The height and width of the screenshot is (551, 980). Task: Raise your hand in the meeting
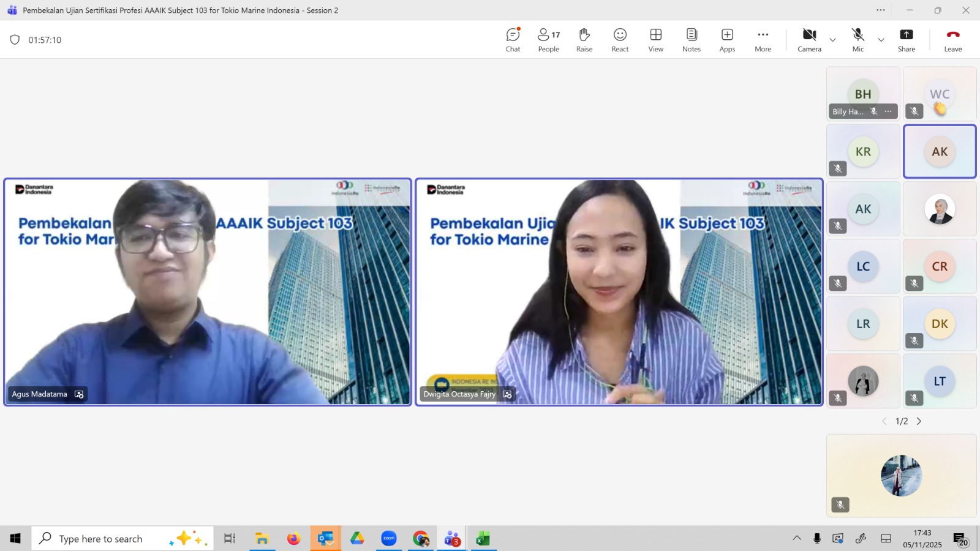pos(584,40)
